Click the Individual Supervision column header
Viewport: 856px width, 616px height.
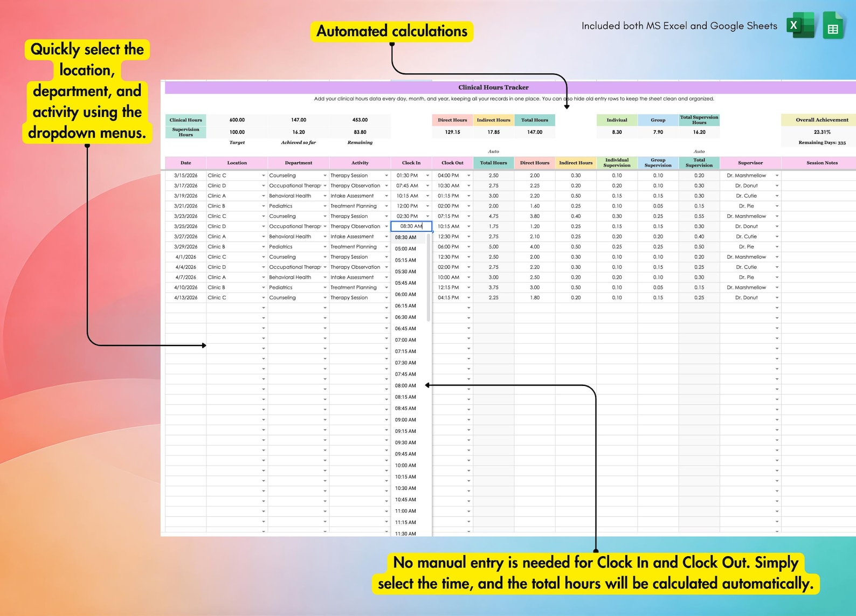pyautogui.click(x=617, y=163)
